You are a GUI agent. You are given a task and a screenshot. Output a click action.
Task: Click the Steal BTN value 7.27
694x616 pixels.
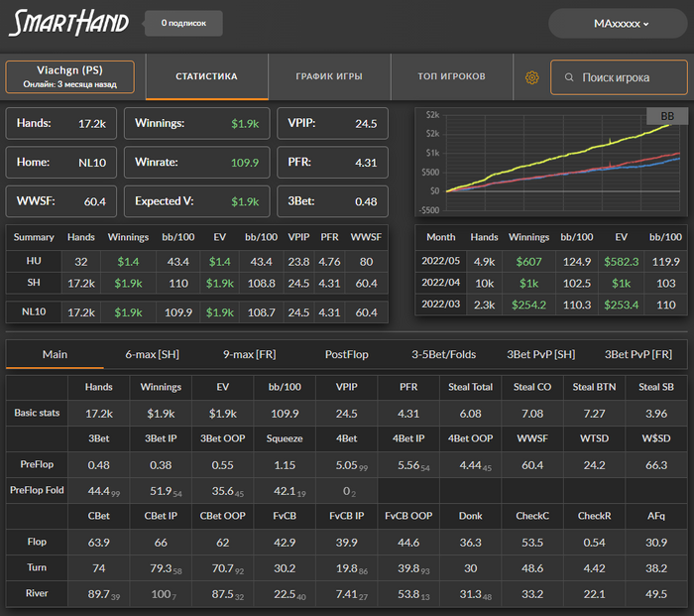(594, 414)
